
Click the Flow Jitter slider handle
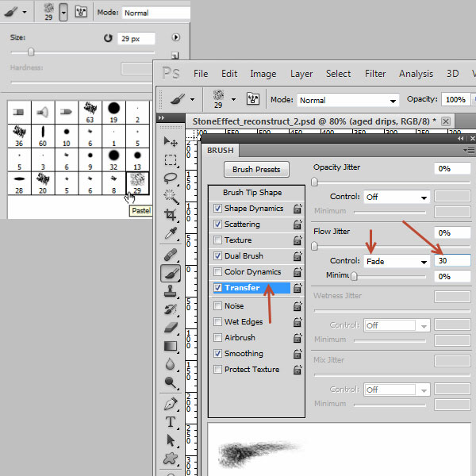pos(314,246)
